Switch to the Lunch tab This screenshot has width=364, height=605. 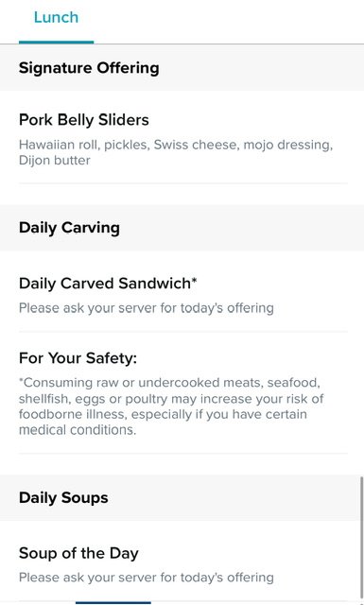pyautogui.click(x=56, y=17)
